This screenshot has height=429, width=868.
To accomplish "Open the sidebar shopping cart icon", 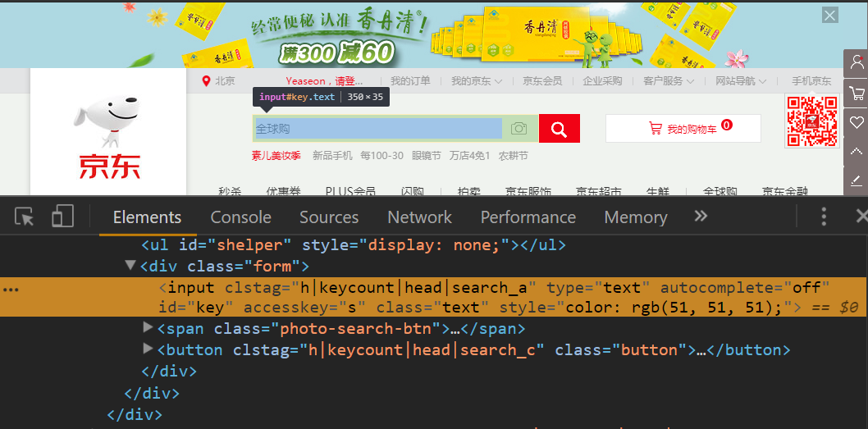I will coord(857,93).
